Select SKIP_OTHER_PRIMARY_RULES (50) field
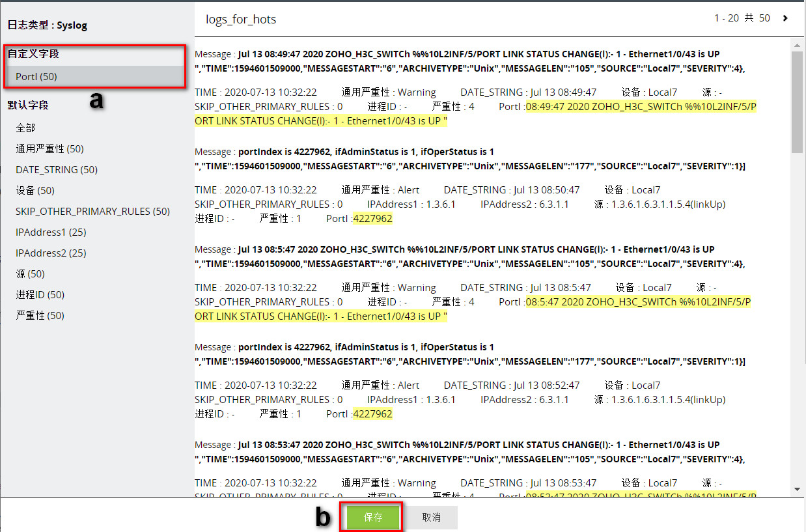Viewport: 806px width, 532px height. coord(92,212)
